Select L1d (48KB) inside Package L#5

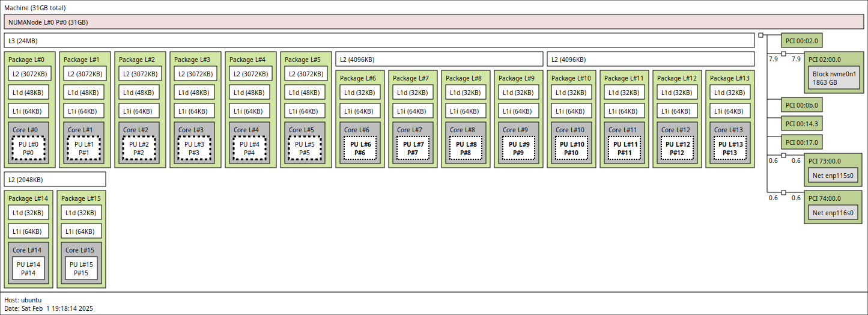tap(305, 93)
